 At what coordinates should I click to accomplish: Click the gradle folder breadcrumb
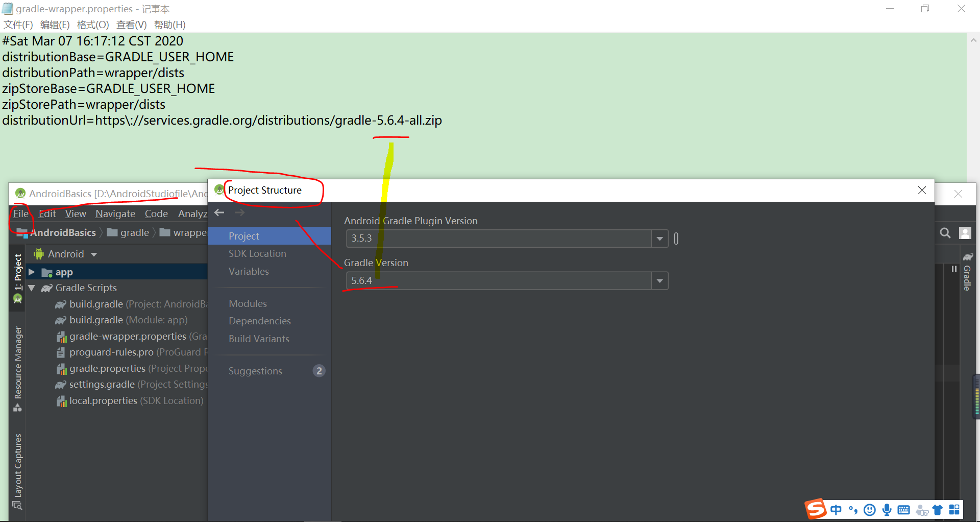pyautogui.click(x=128, y=232)
